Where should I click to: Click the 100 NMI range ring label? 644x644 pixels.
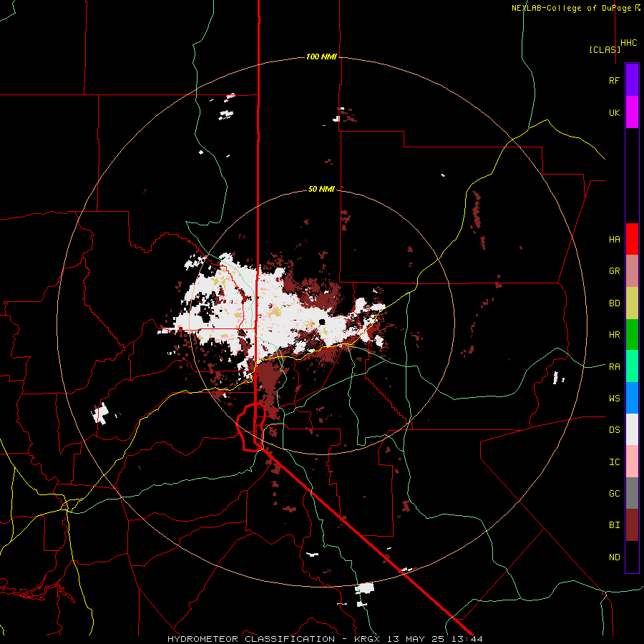click(321, 57)
